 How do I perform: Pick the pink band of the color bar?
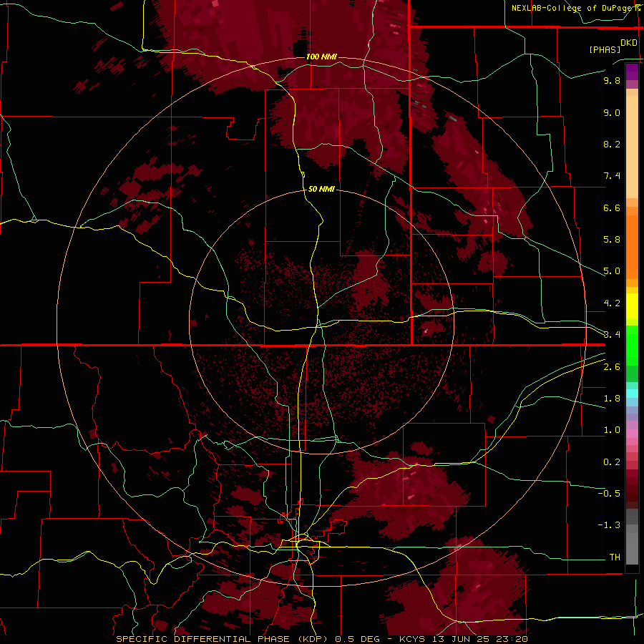(632, 434)
